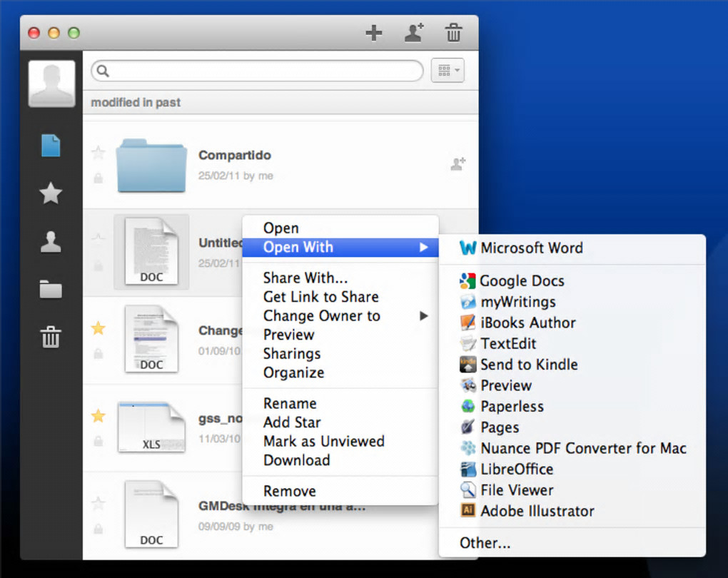
Task: Click the add person share toolbar icon
Action: pos(414,33)
